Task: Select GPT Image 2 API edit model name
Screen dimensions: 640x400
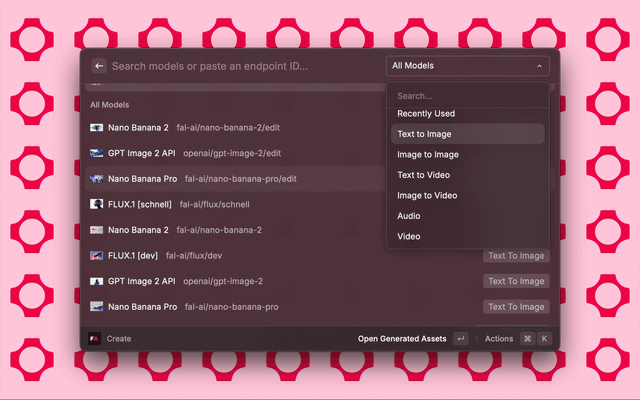Action: [142, 153]
